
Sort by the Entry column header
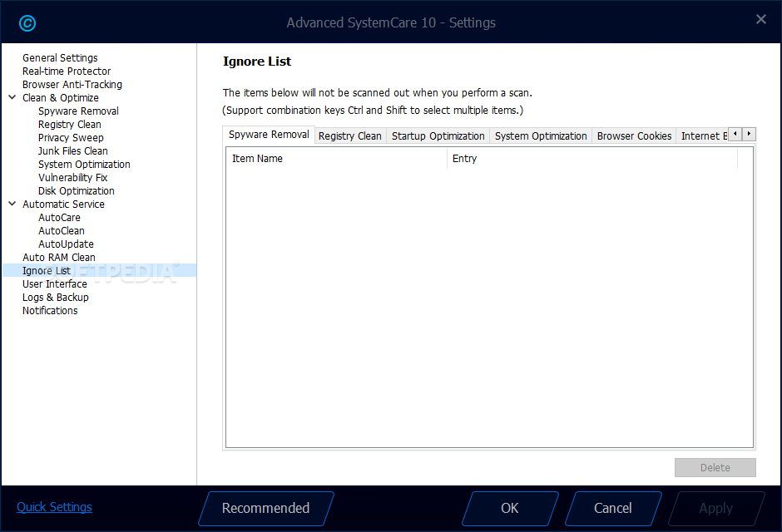click(592, 159)
